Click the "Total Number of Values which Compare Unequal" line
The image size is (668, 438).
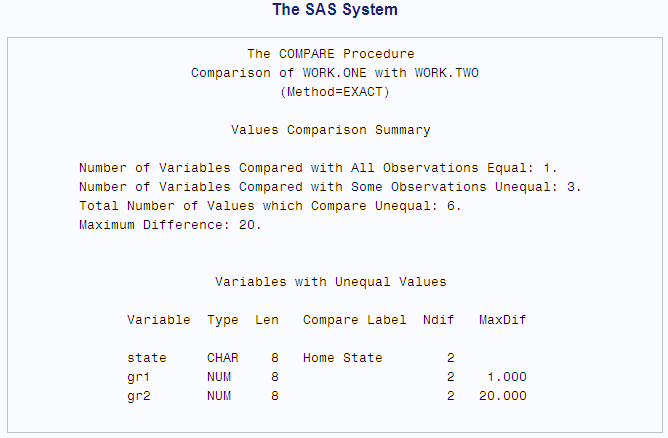click(x=270, y=206)
